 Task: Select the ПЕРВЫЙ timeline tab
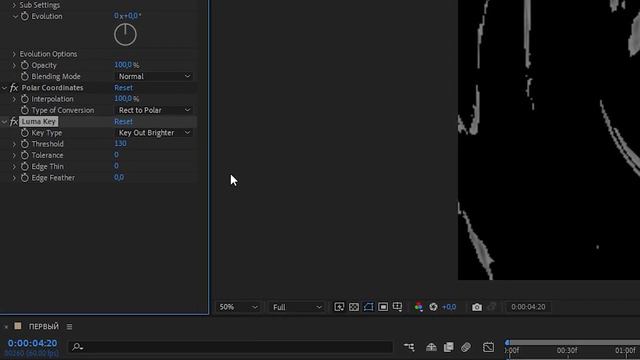(x=44, y=327)
